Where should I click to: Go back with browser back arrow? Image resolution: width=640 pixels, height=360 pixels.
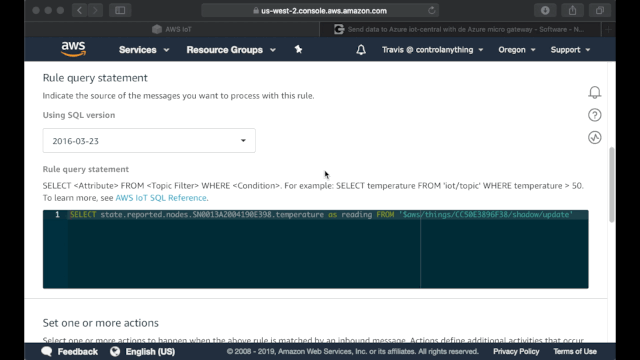pos(80,11)
